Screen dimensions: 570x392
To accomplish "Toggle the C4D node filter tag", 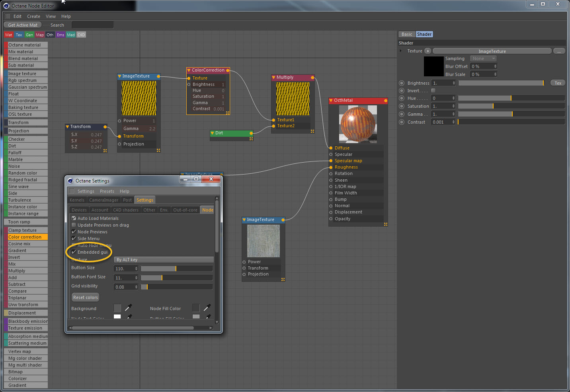I will pos(81,35).
